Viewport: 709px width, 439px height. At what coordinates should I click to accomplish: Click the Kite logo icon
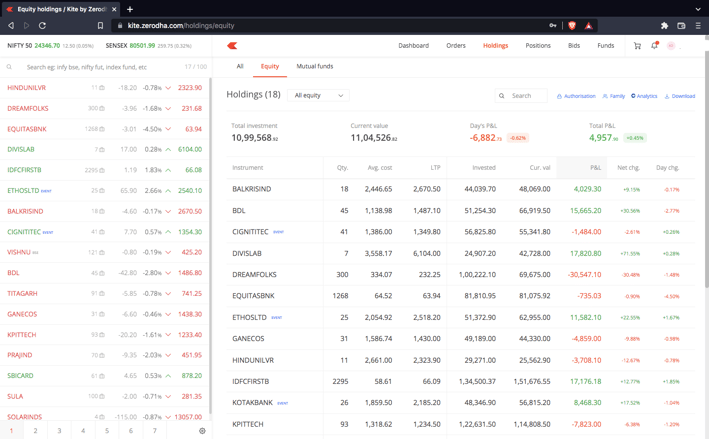coord(232,46)
